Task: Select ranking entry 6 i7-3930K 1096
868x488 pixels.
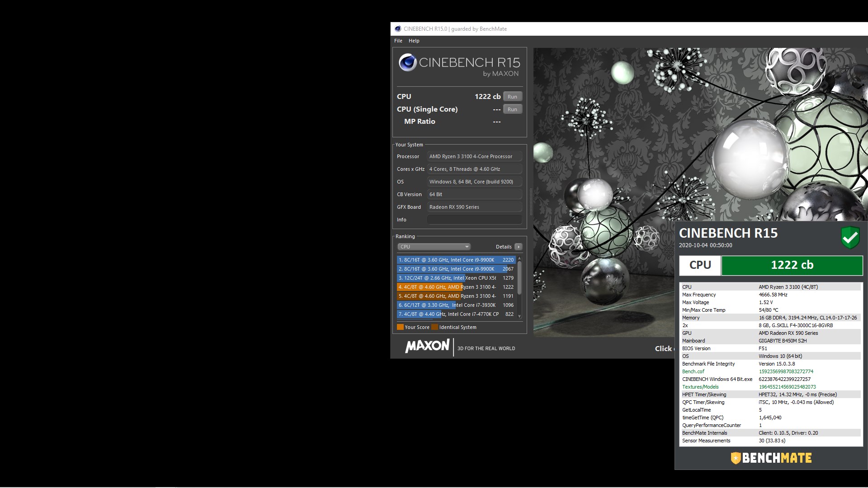Action: click(456, 305)
